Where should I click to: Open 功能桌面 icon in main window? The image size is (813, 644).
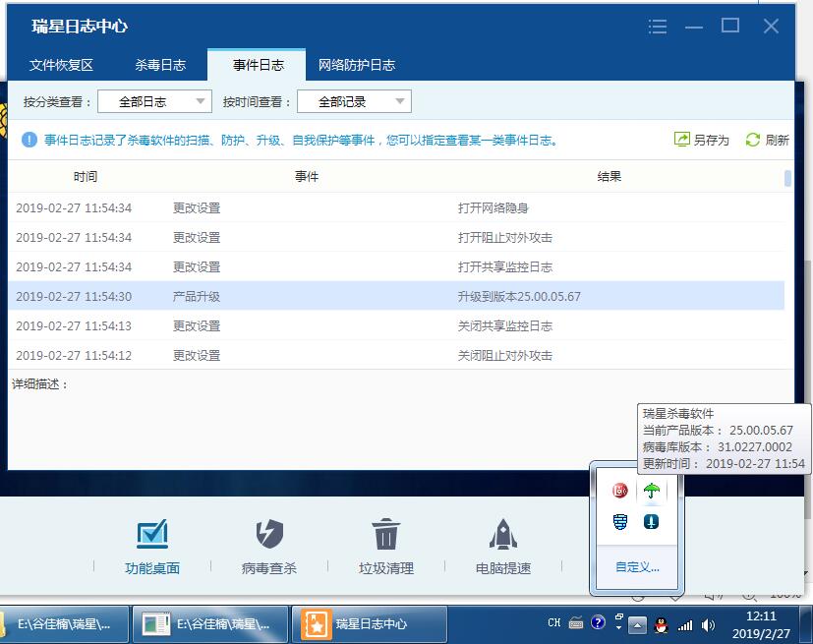[x=152, y=534]
